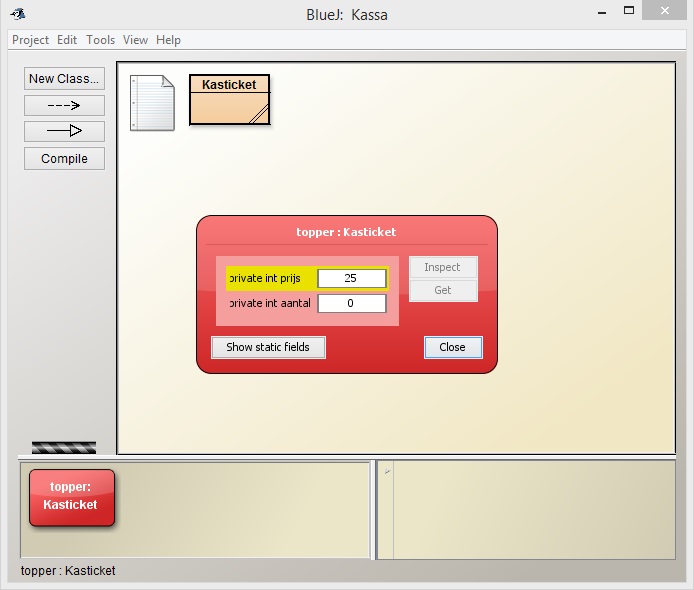The width and height of the screenshot is (694, 590).
Task: Select the solid inheritance-arrow tool
Action: point(64,131)
